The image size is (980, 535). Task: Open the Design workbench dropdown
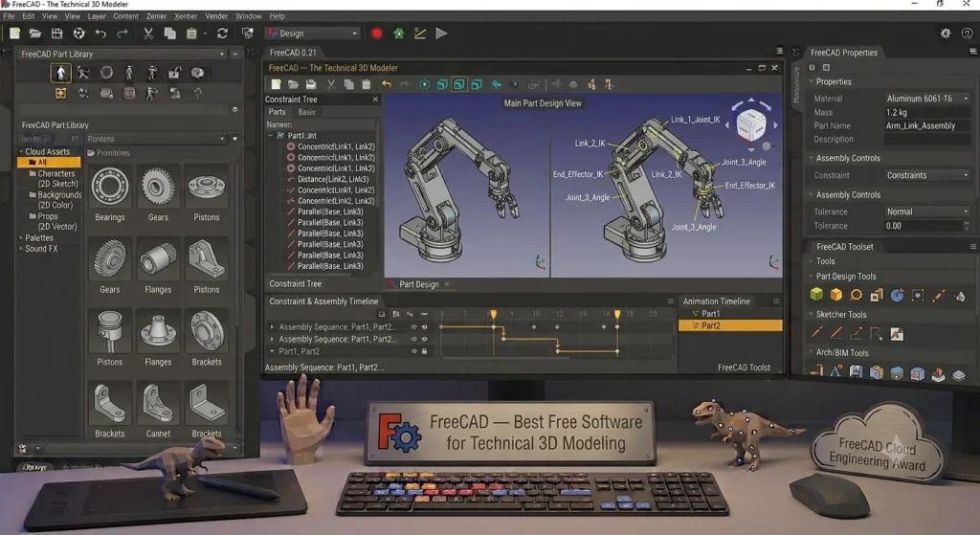313,33
